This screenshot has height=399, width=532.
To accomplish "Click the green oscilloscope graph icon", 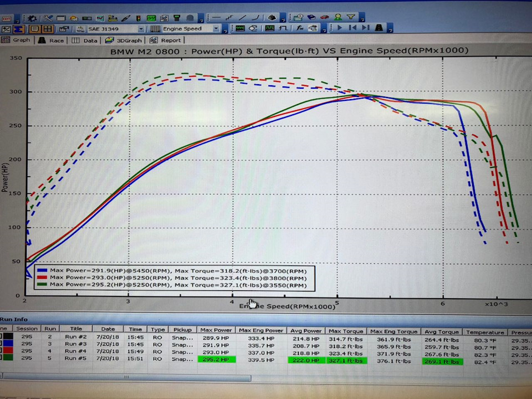I will pyautogui.click(x=151, y=18).
